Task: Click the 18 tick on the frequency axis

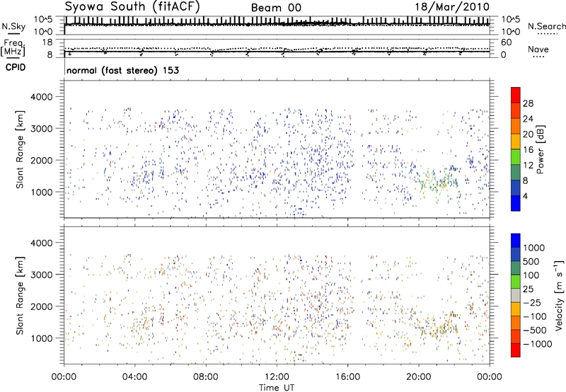Action: coord(47,42)
